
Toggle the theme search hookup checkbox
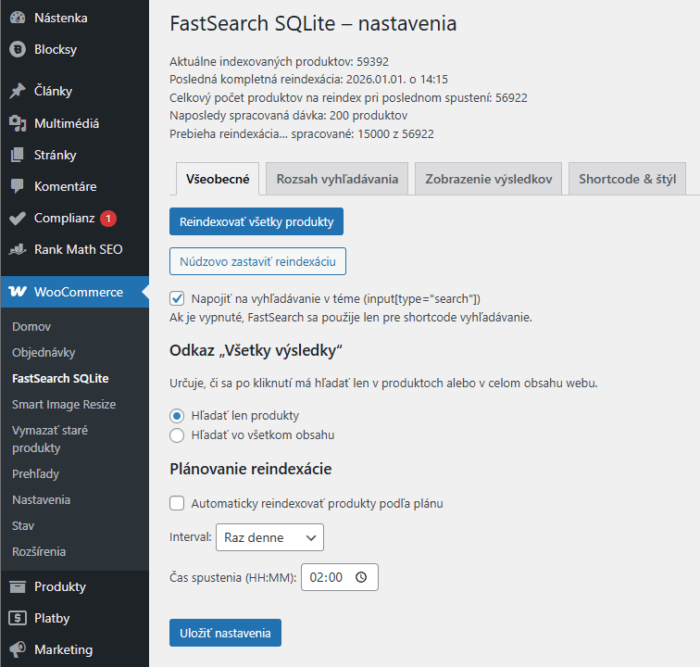177,299
